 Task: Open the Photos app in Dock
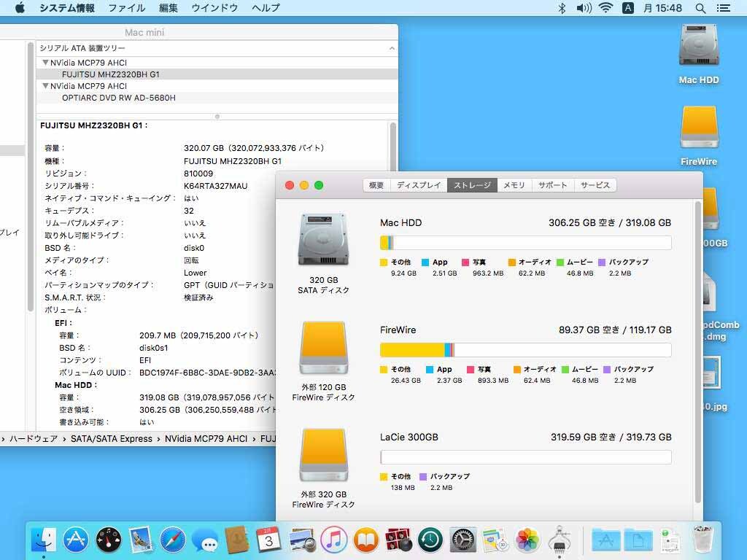point(527,540)
